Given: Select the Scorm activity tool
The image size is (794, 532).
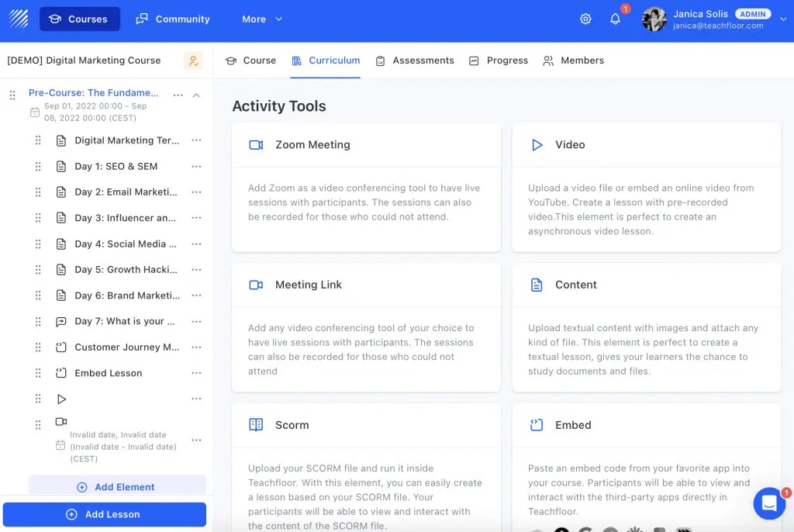Looking at the screenshot, I should pos(366,467).
